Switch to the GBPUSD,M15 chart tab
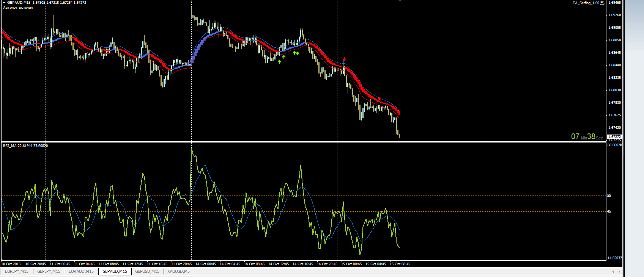 pos(147,271)
